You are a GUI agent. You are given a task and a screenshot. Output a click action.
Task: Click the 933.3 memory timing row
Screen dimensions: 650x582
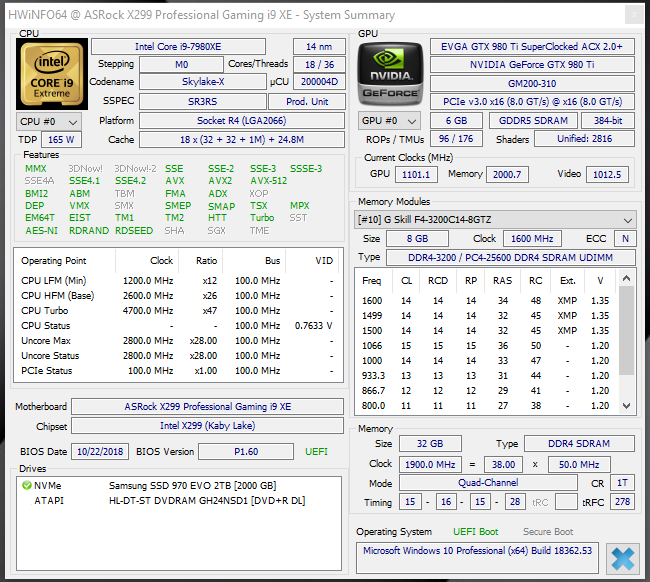pos(487,376)
